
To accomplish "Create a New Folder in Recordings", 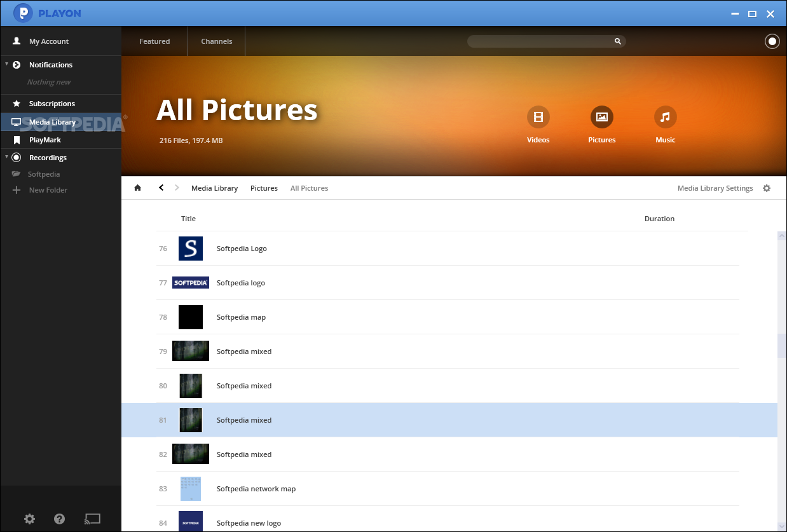I will tap(48, 190).
